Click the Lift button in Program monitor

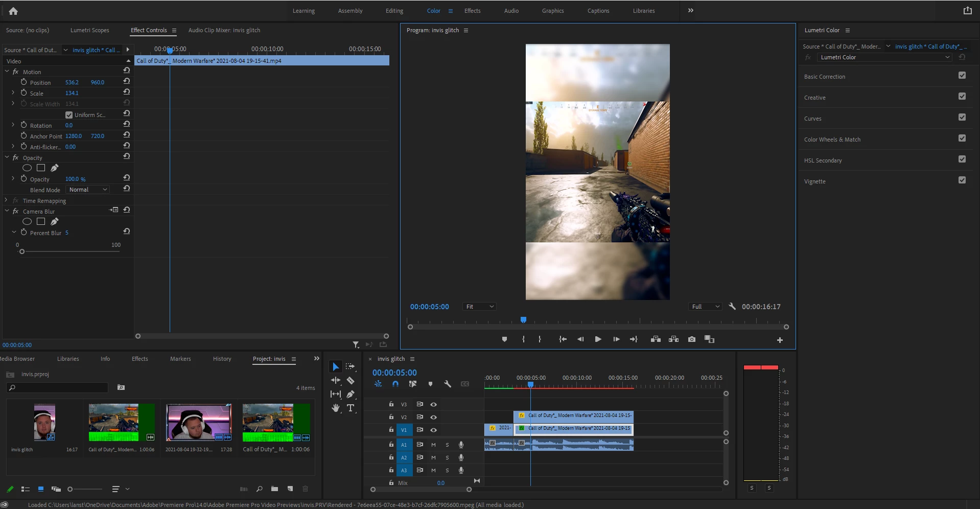(656, 339)
